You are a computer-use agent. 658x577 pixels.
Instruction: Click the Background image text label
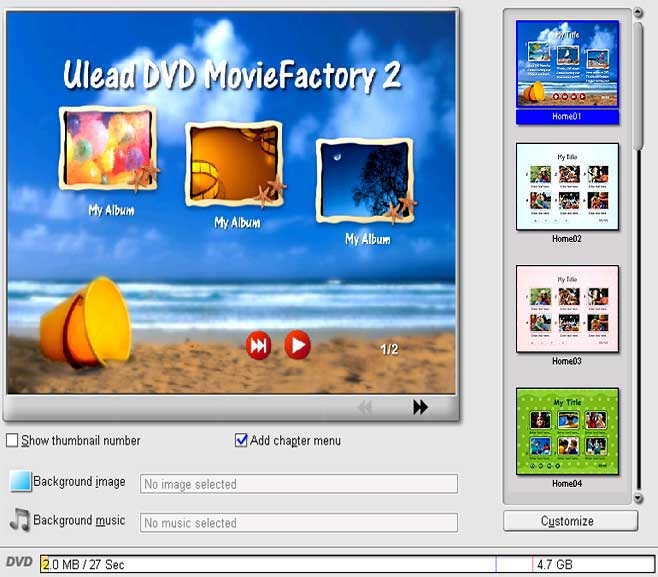[79, 481]
